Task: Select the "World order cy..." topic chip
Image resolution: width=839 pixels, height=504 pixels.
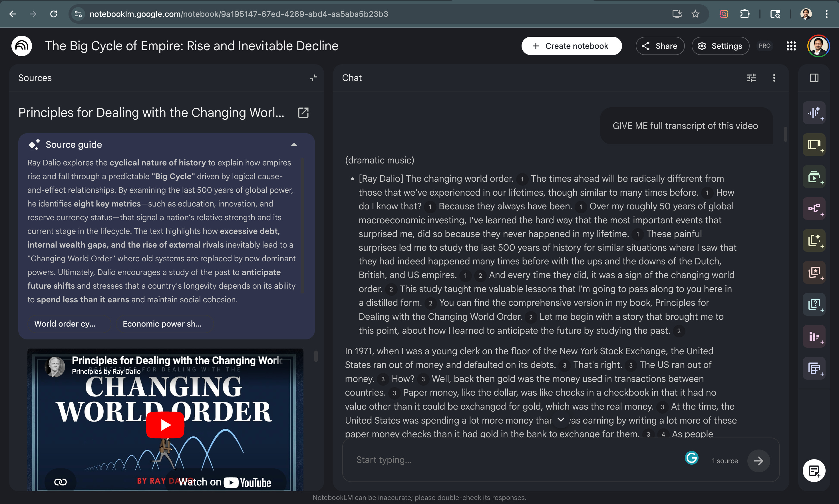Action: click(65, 324)
